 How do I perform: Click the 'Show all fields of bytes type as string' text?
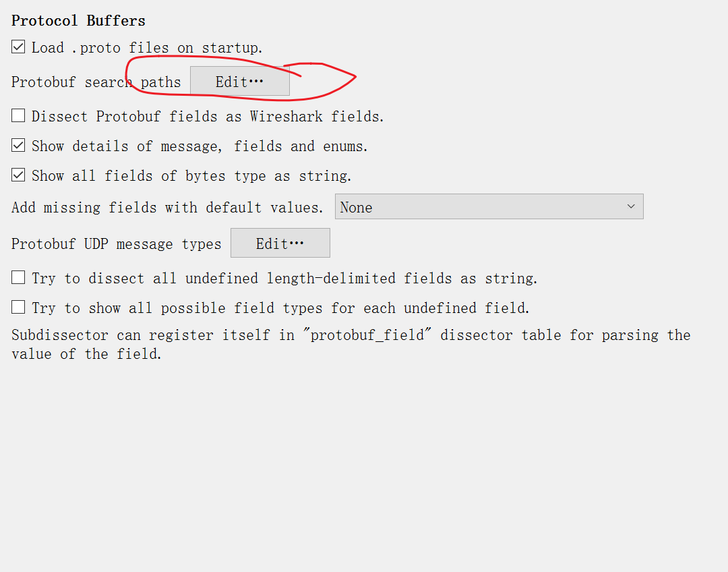[x=191, y=176]
